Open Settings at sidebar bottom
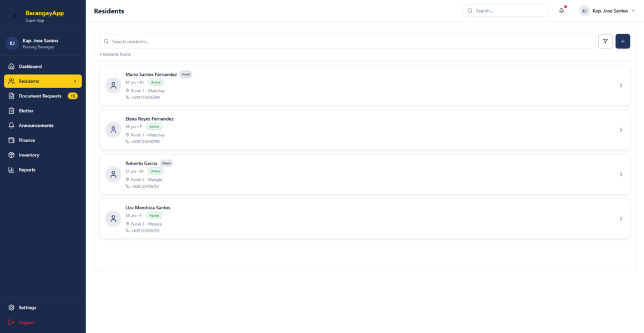Viewport: 644px width, 333px height. click(27, 308)
